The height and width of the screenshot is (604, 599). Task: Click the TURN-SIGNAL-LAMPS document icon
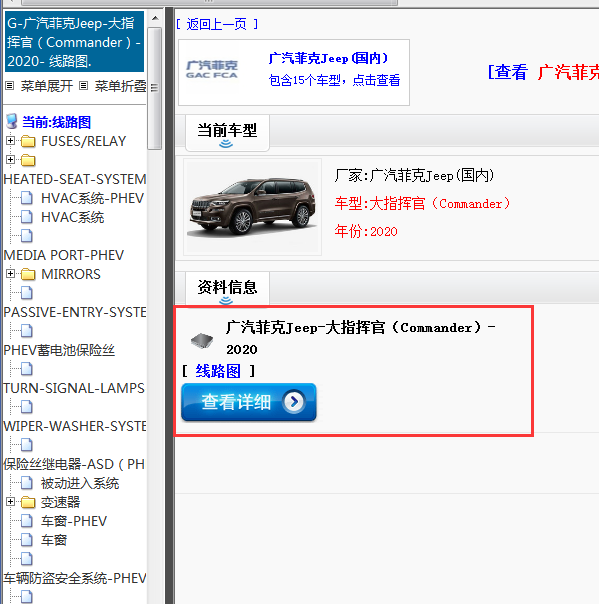pos(27,369)
